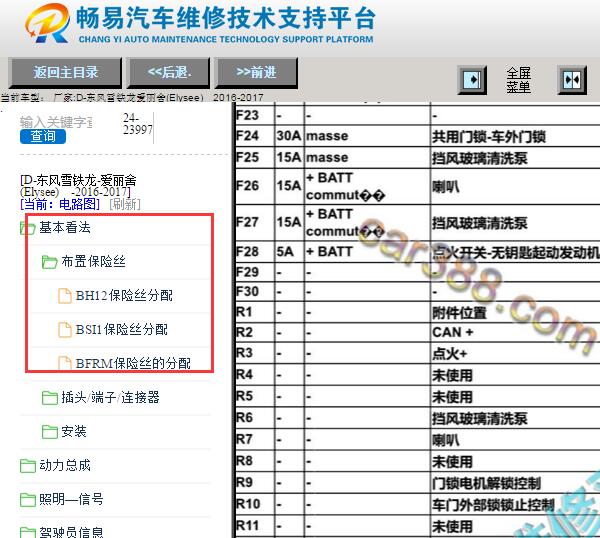Click the folder icon beside 动力总成

27,466
